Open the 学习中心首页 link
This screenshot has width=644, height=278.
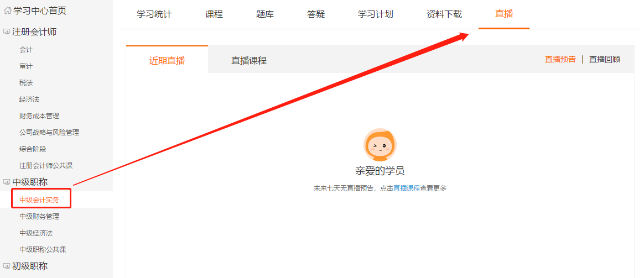39,11
